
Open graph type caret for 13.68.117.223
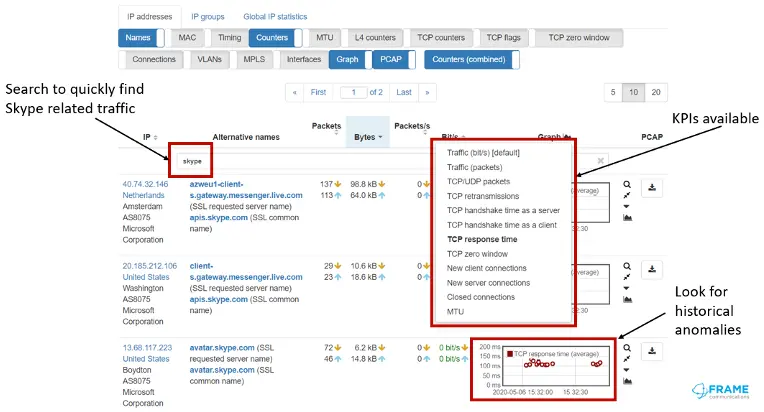pos(627,370)
